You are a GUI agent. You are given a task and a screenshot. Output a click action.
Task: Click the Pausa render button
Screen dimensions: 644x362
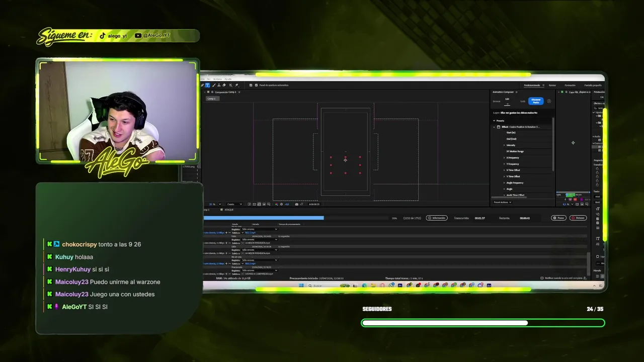558,218
